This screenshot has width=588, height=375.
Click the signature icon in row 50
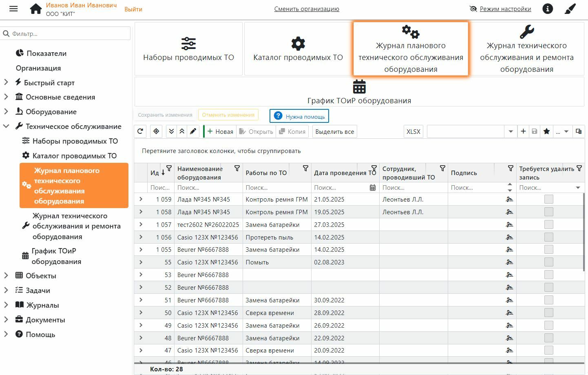(x=509, y=313)
